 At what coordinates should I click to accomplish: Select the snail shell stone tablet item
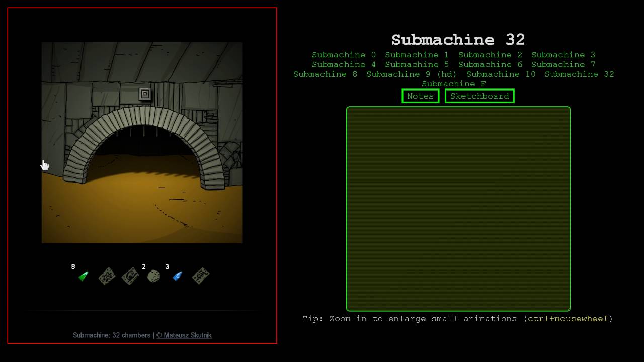click(130, 276)
